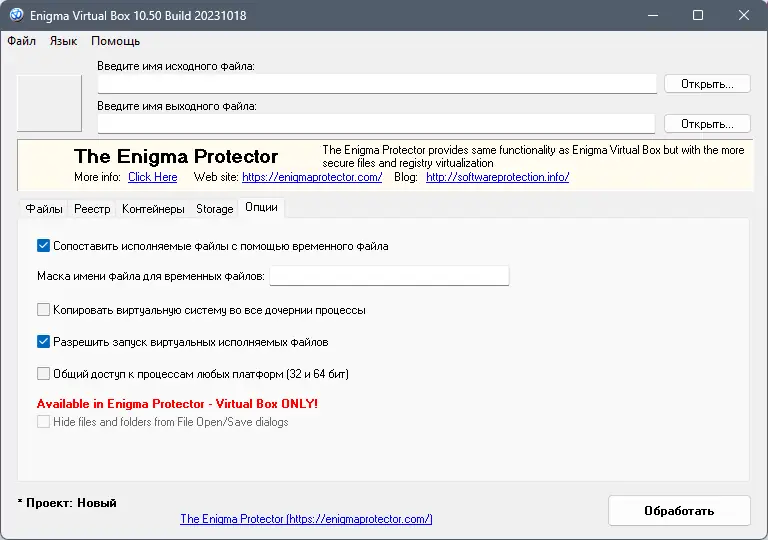Follow the Click Here more info link

153,177
